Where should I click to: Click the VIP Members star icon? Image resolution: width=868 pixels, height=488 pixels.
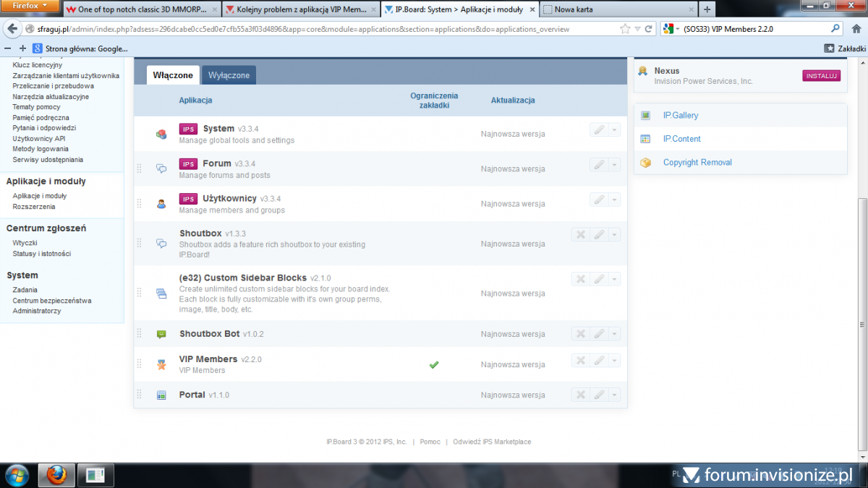pos(161,365)
